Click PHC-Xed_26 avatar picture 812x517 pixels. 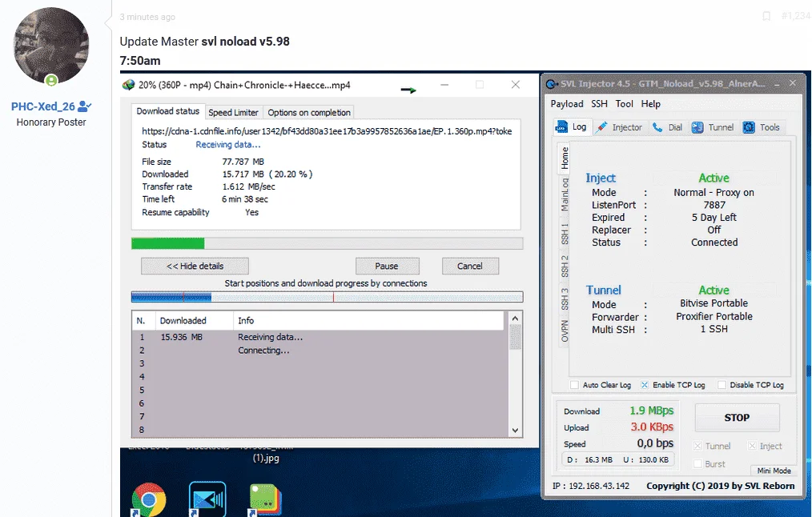point(50,46)
